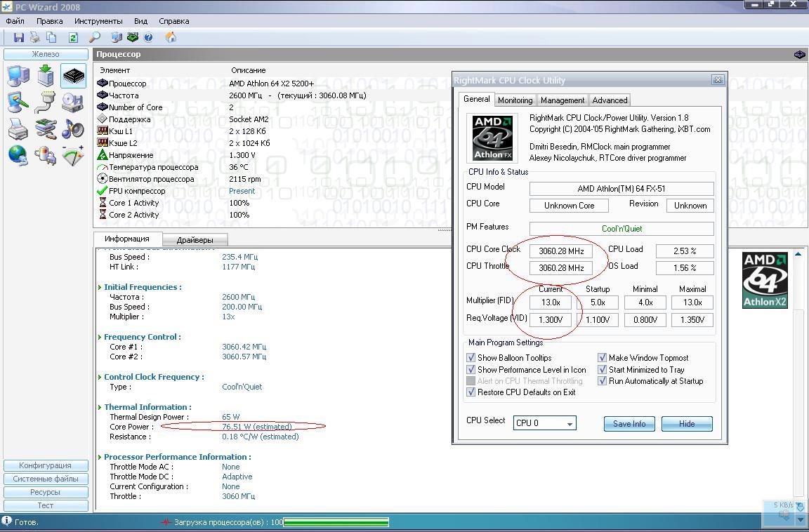Select the Devices cards and cables icon
This screenshot has width=809, height=532.
tap(46, 129)
